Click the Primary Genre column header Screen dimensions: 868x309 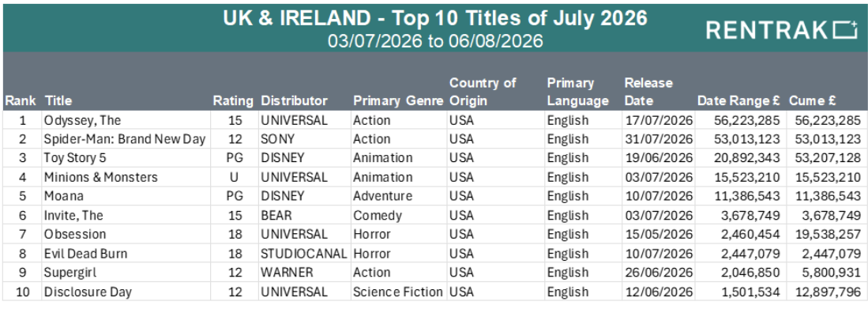coord(399,101)
